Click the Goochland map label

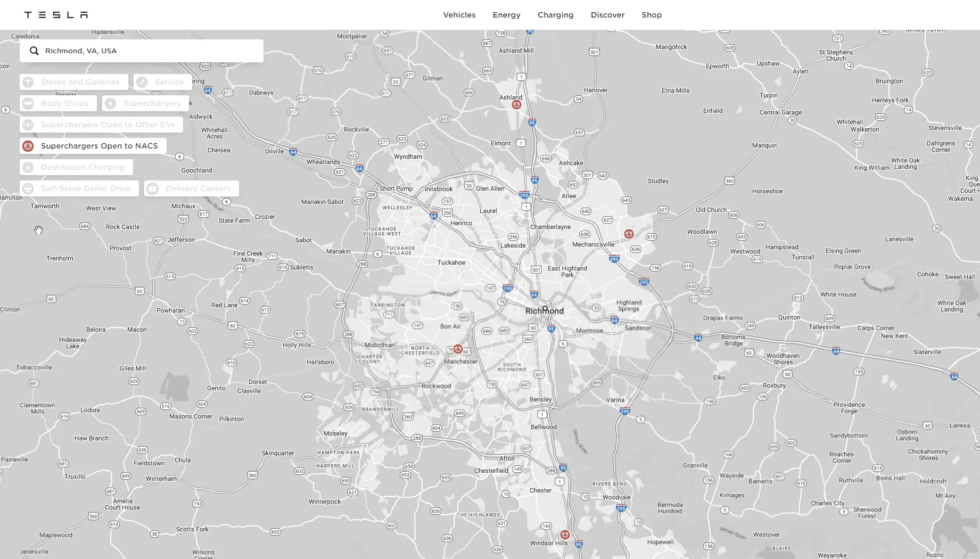[x=197, y=170]
